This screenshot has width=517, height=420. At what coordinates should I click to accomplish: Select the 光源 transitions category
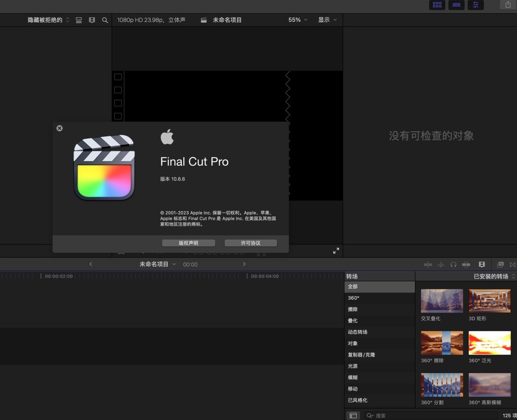(x=380, y=366)
